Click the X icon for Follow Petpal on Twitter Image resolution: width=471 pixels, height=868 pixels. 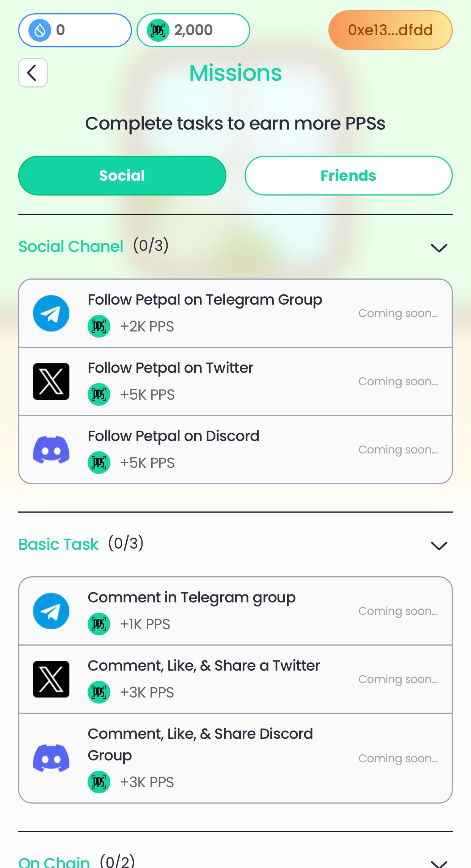[51, 381]
